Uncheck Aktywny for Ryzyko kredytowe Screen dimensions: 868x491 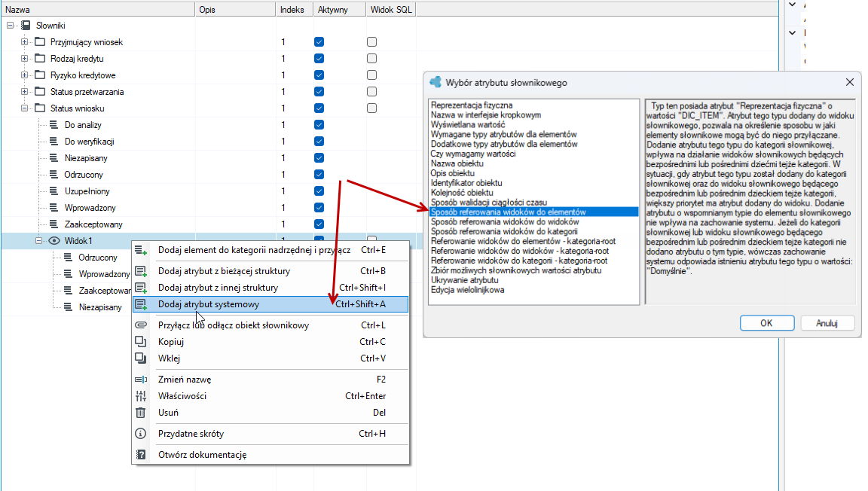319,75
